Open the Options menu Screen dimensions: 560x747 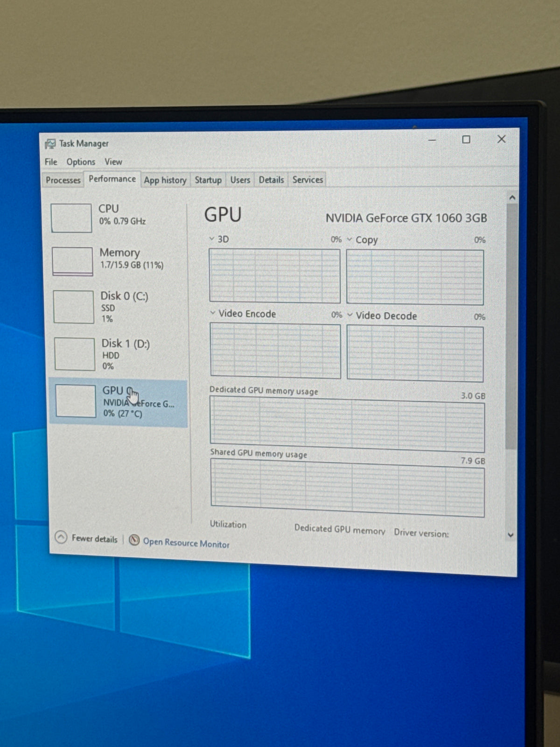[81, 162]
